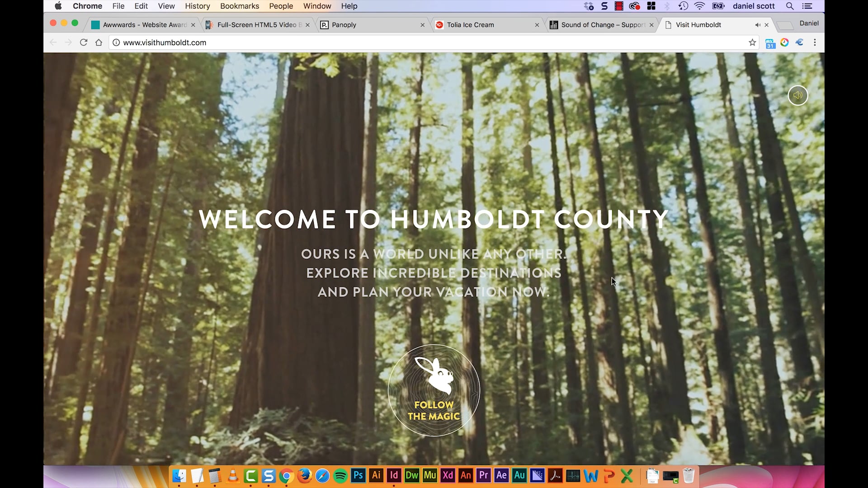Open After Effects in the dock
868x488 pixels.
coord(502,476)
